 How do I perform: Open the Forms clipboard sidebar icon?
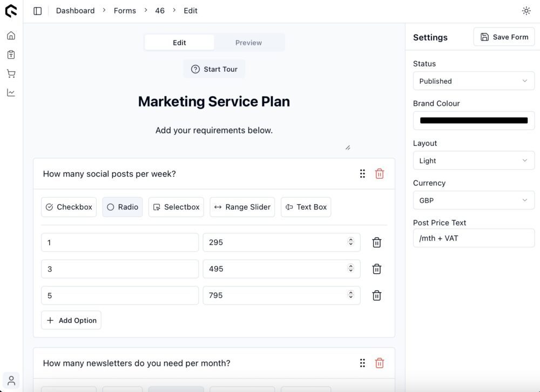pyautogui.click(x=11, y=55)
